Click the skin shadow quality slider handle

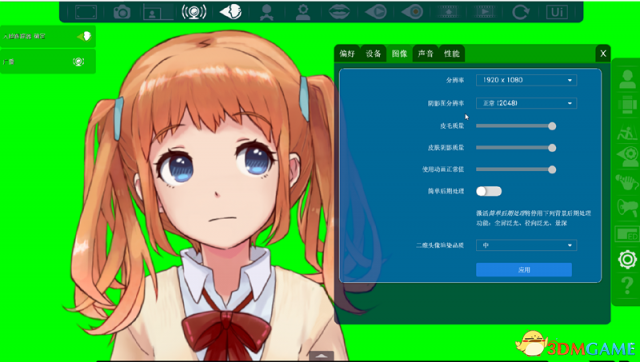tap(552, 148)
